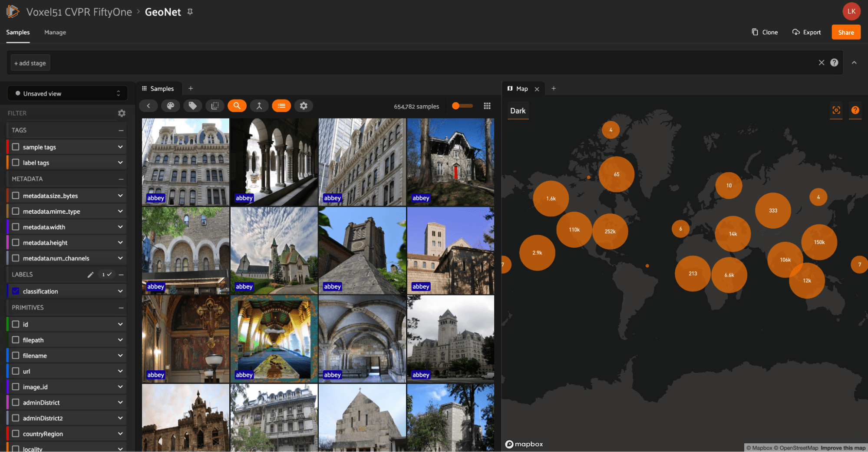Viewport: 868px width, 452px height.
Task: Click the map help question icon
Action: pyautogui.click(x=855, y=110)
